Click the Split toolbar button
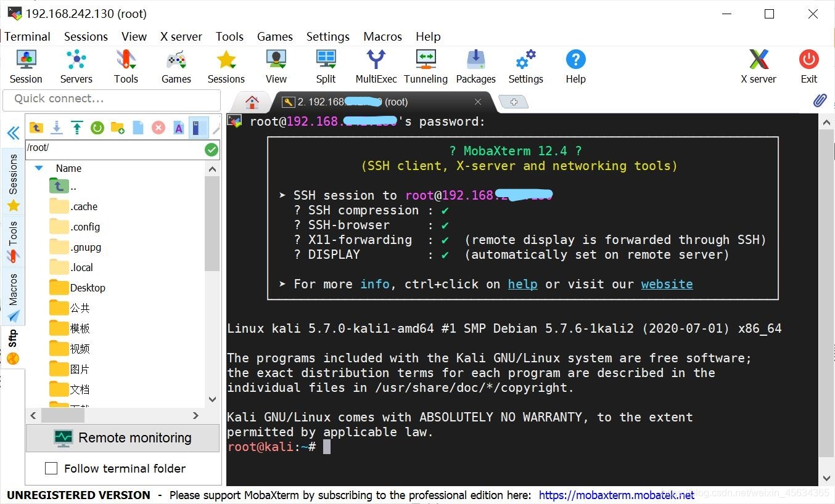 326,67
